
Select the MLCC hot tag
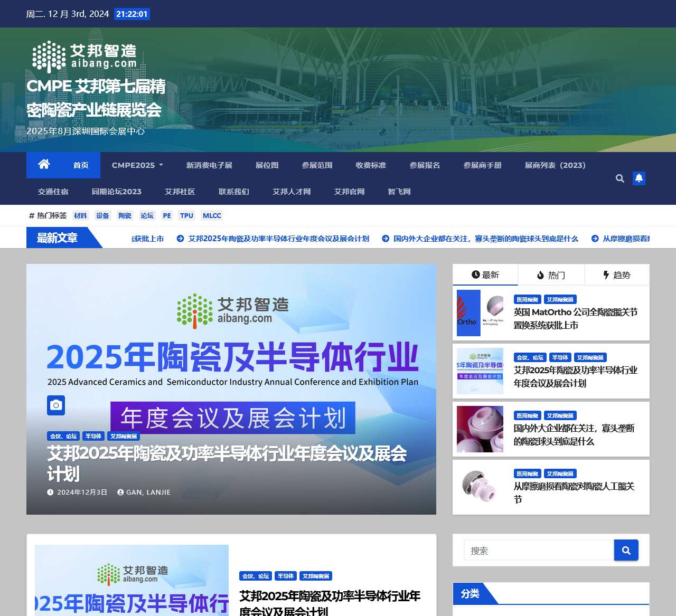pyautogui.click(x=211, y=215)
